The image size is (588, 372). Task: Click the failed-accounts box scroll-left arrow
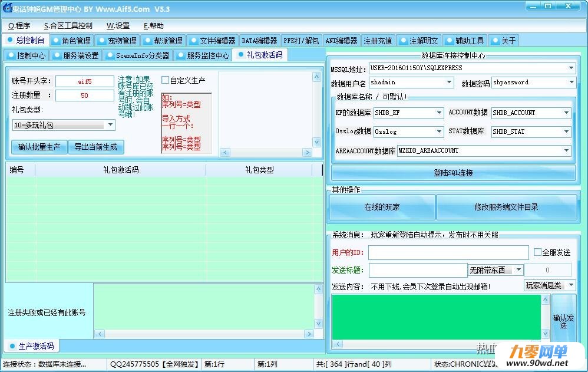point(100,334)
